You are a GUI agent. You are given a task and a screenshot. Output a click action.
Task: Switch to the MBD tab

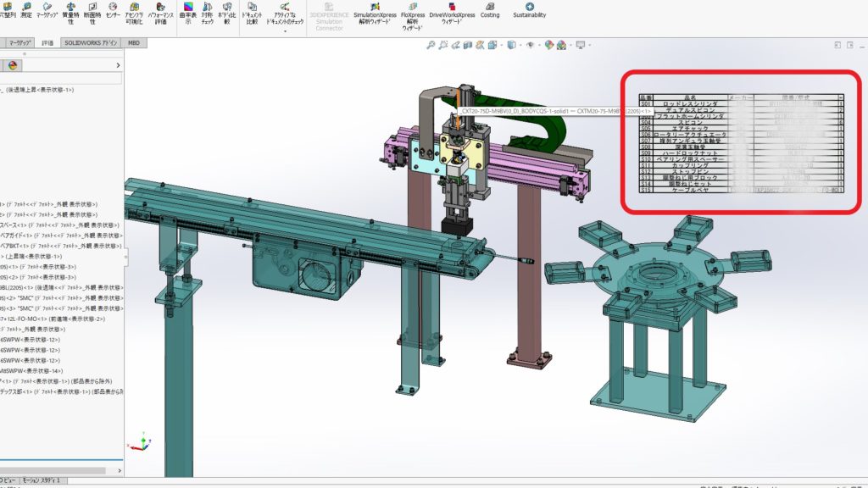tap(134, 42)
